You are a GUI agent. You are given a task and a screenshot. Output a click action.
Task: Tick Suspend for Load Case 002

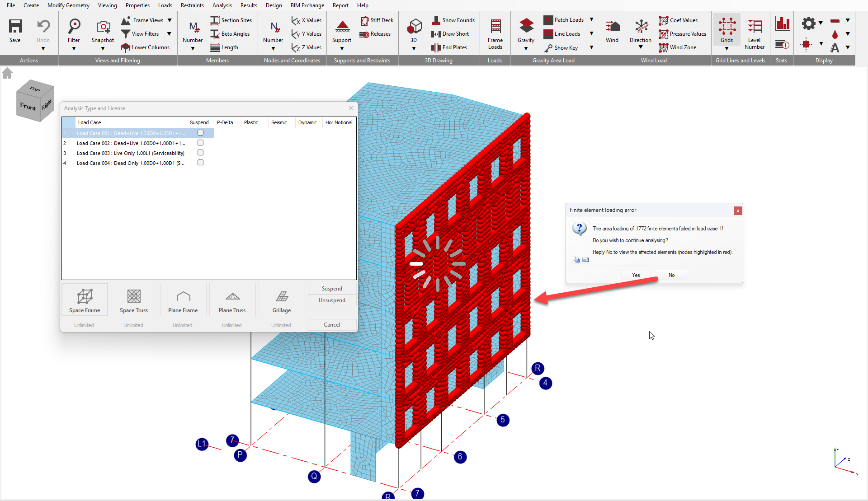200,143
